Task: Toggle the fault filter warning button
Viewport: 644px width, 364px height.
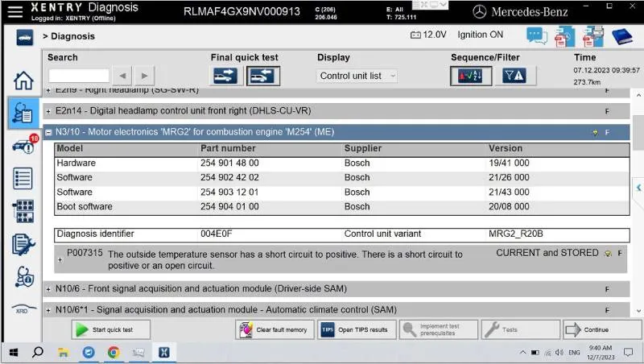Action: [x=514, y=76]
